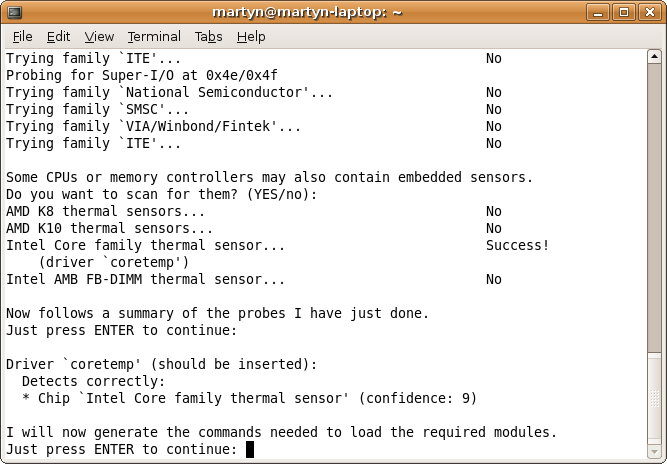This screenshot has height=464, width=667.
Task: Click 'Intel Core family thermal sensor...' line
Action: tap(145, 245)
